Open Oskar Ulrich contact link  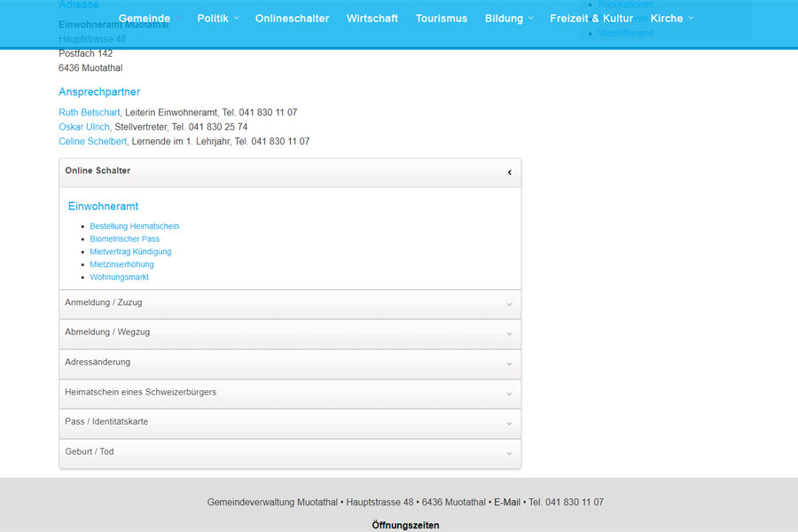click(84, 127)
